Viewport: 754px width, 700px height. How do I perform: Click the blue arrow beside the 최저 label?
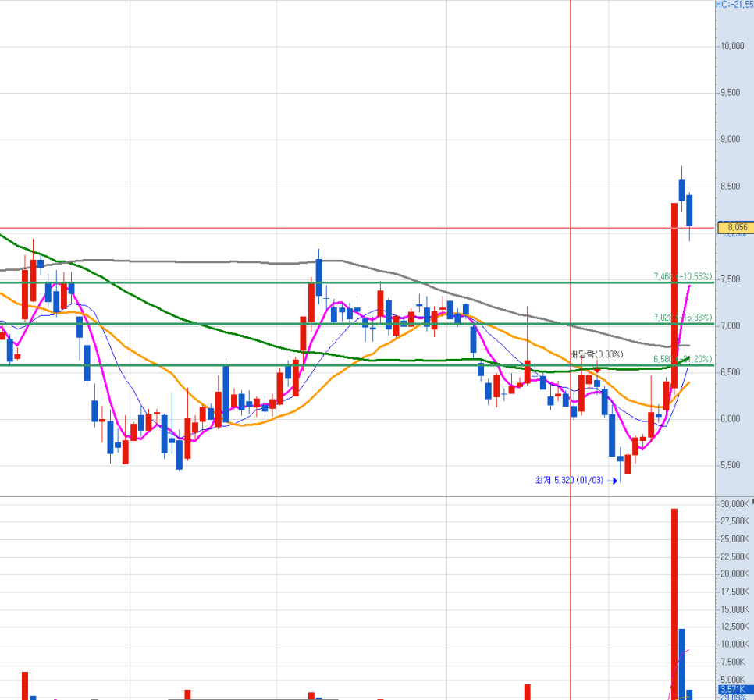(612, 480)
